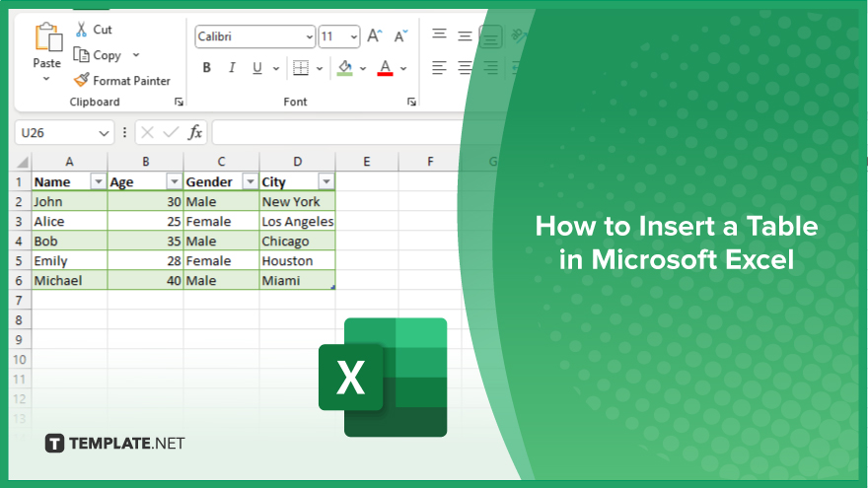Open the Gender column filter dropdown
The height and width of the screenshot is (488, 868).
pos(251,181)
